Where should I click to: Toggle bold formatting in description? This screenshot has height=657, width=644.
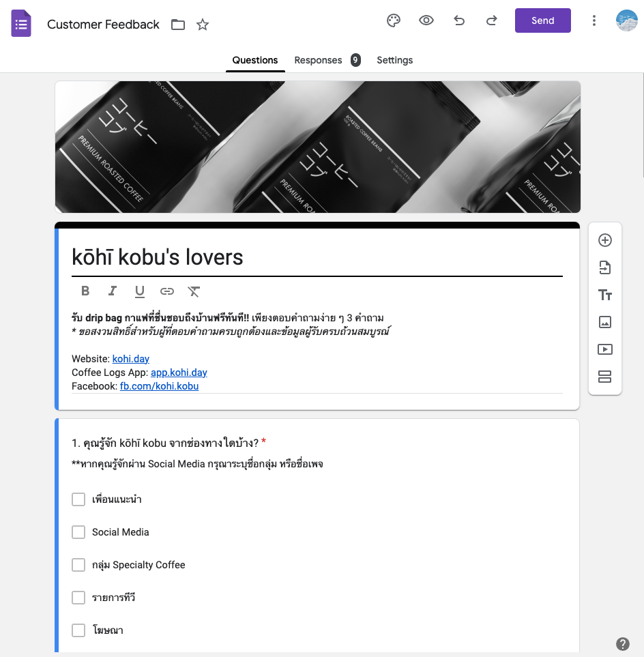85,291
